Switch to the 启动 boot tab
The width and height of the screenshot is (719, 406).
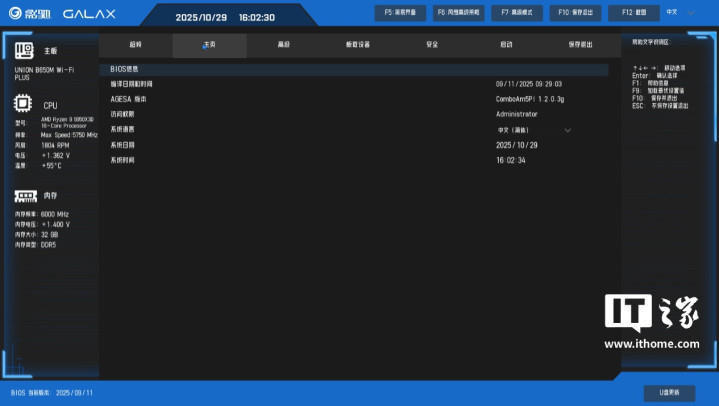tap(506, 44)
